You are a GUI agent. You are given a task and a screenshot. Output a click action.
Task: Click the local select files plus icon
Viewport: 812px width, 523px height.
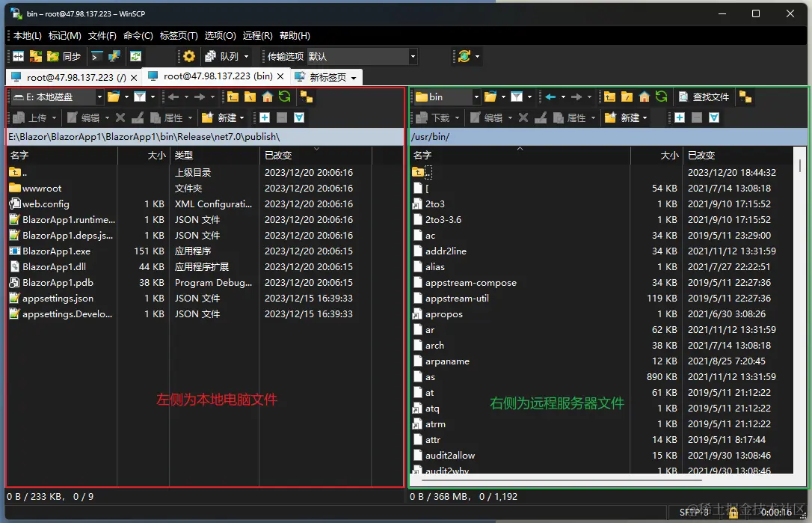pos(265,117)
